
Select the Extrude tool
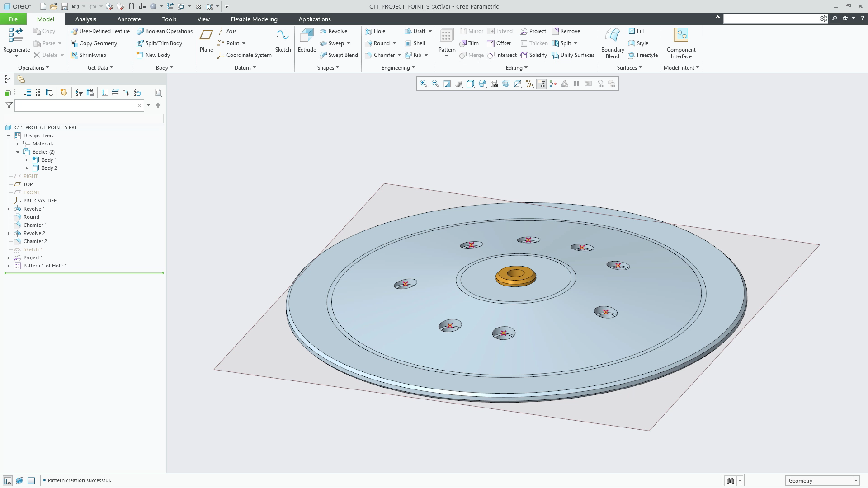tap(307, 41)
